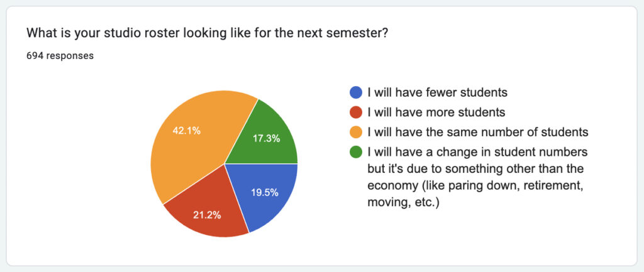
Task: Click the 'I will have fewer students' legend text
Action: [x=437, y=93]
